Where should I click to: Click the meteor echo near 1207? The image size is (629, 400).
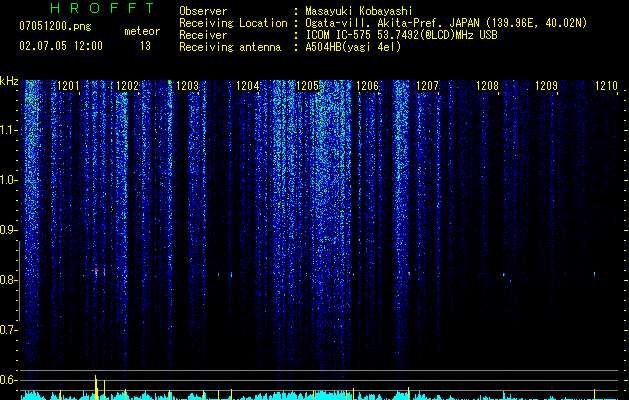409,273
